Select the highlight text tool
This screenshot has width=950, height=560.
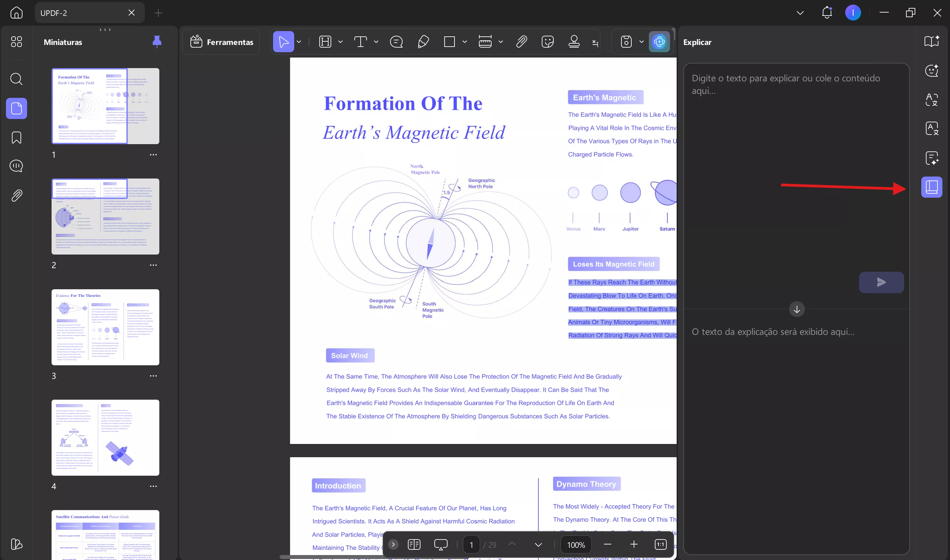pyautogui.click(x=325, y=42)
